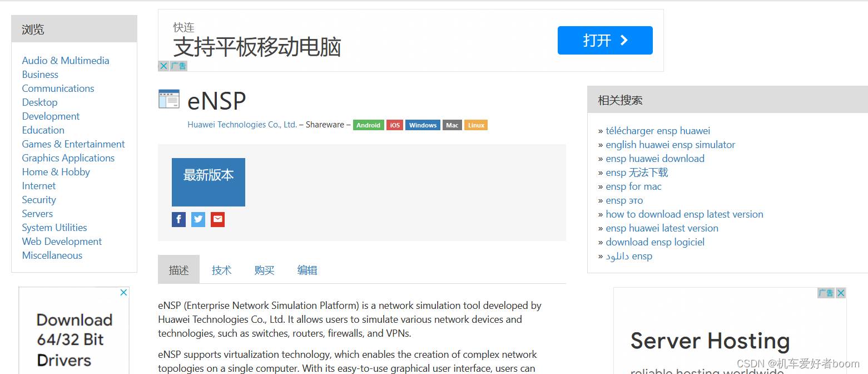Open 'ensp huawei latest version' related search

coord(662,228)
